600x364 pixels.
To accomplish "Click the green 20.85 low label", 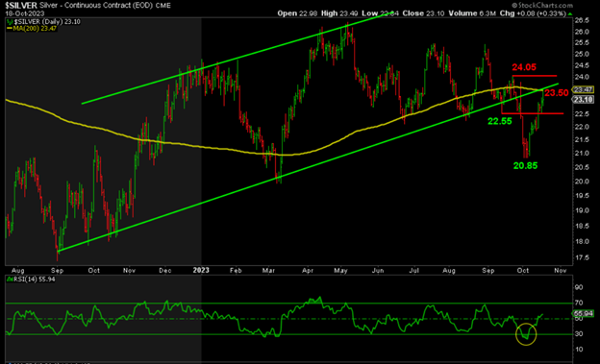I will [525, 165].
